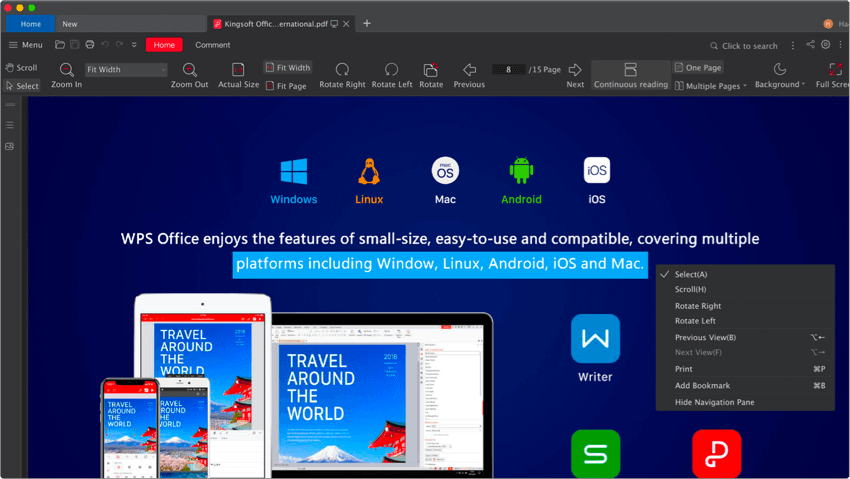The height and width of the screenshot is (479, 850).
Task: Switch to the Home ribbon tab
Action: 164,45
